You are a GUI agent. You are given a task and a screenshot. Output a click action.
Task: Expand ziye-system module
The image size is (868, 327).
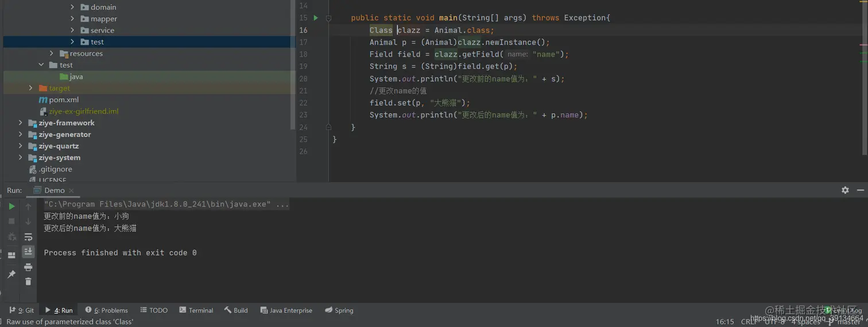21,157
